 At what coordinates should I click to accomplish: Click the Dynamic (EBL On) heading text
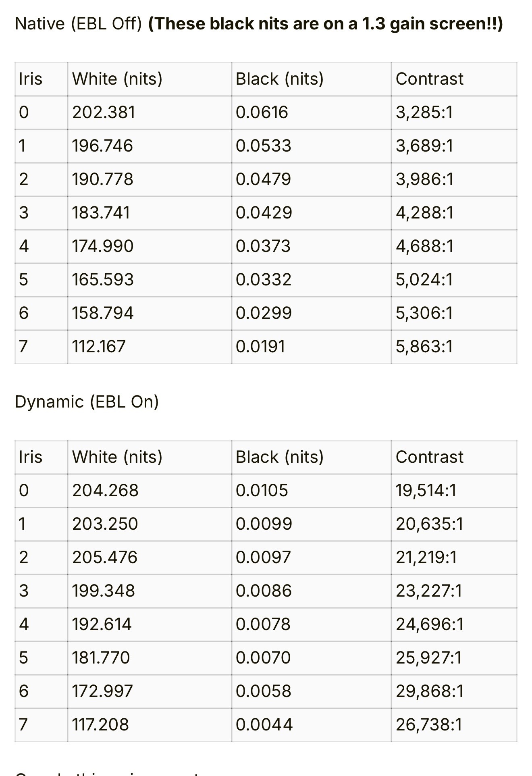[x=87, y=402]
